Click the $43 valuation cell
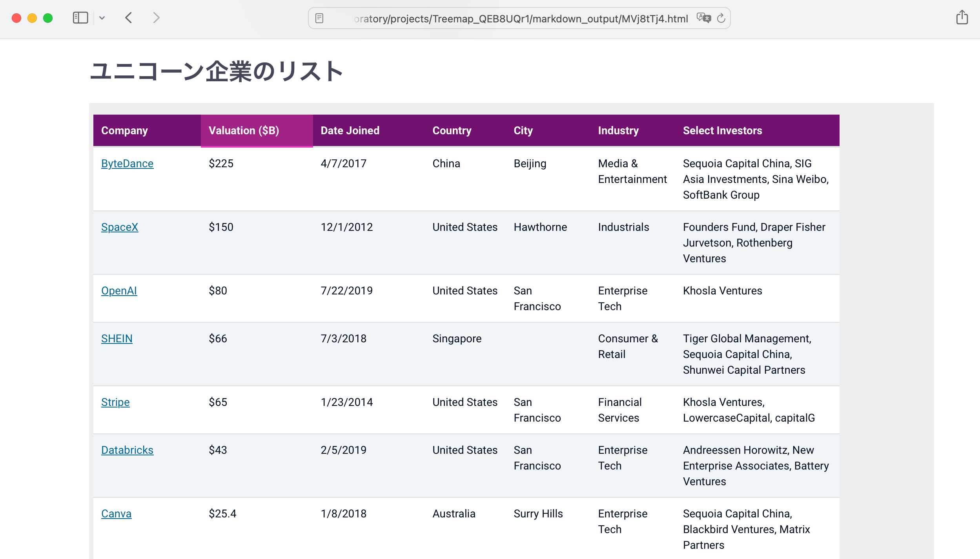The image size is (980, 559). [257, 466]
